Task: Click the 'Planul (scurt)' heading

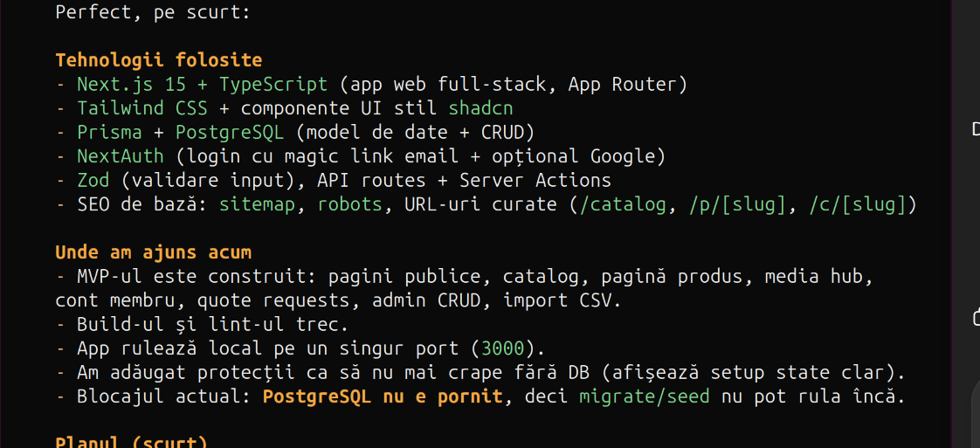Action: click(131, 442)
